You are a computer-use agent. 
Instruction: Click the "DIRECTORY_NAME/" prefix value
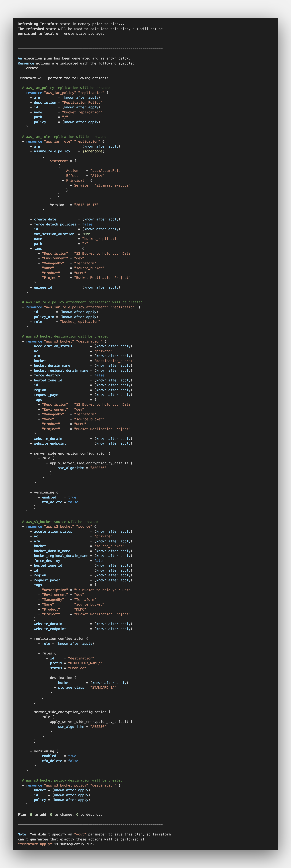[85, 663]
